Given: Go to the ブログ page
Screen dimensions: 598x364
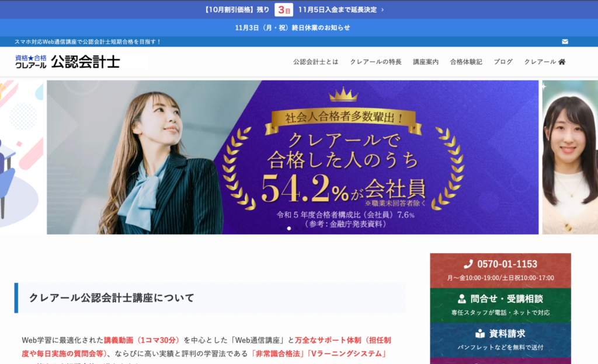Looking at the screenshot, I should click(x=503, y=62).
